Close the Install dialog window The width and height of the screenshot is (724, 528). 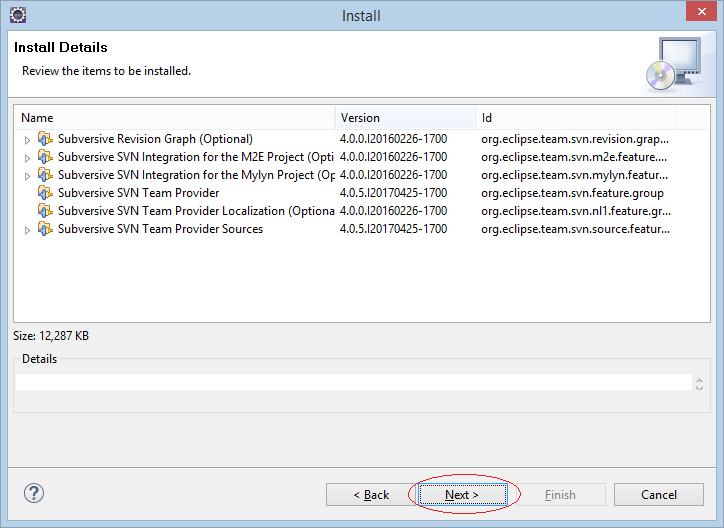[701, 12]
